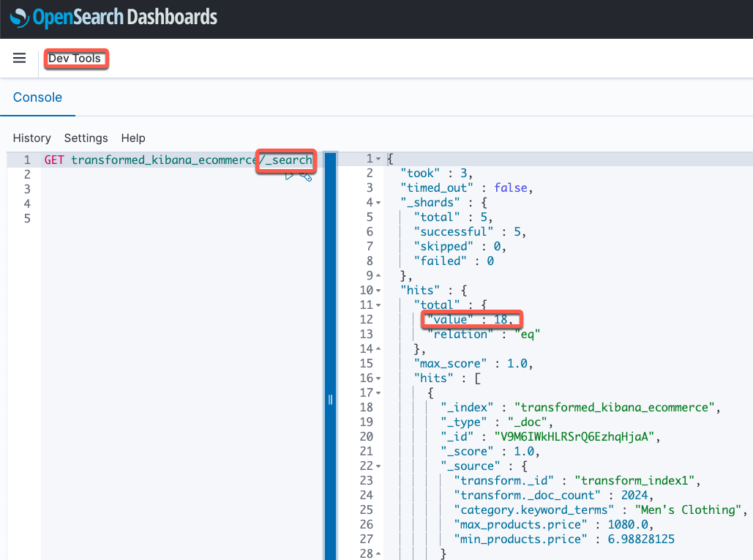Click the "timed_out" : false line
The image size is (753, 560).
[467, 188]
